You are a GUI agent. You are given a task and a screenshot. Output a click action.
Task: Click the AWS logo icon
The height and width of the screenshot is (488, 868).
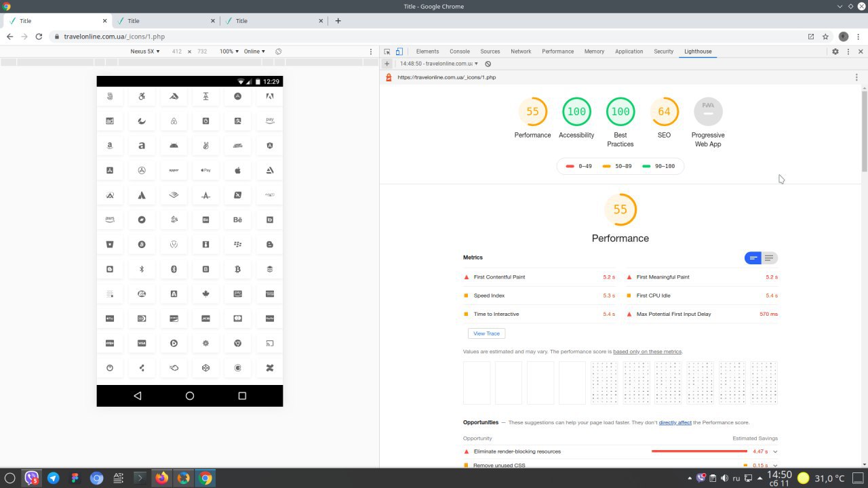click(x=110, y=220)
